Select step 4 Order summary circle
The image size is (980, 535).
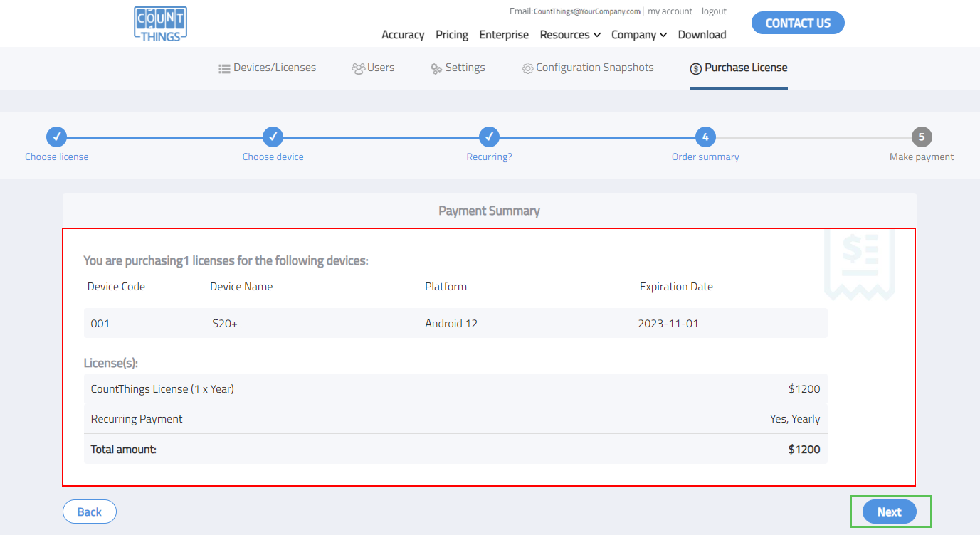click(705, 137)
